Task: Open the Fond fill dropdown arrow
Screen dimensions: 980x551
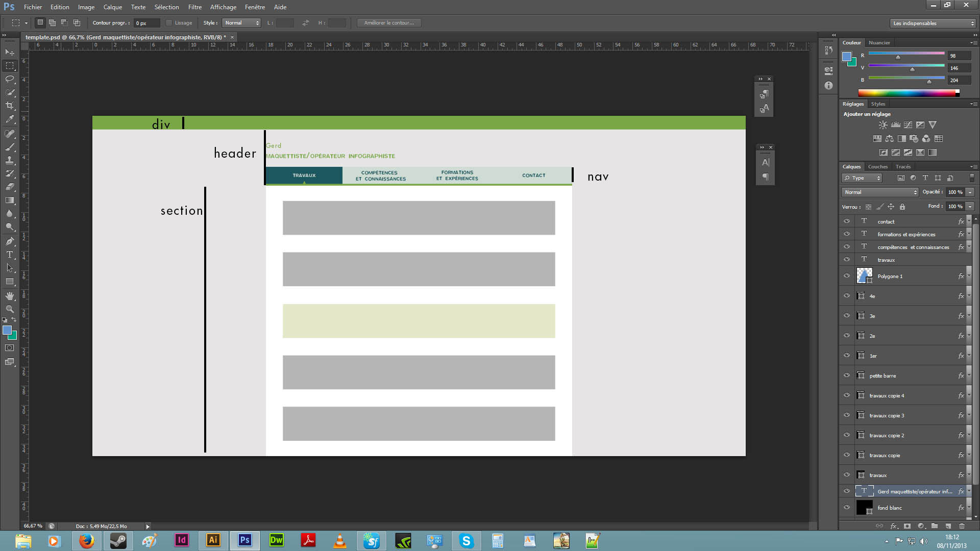Action: (x=970, y=207)
